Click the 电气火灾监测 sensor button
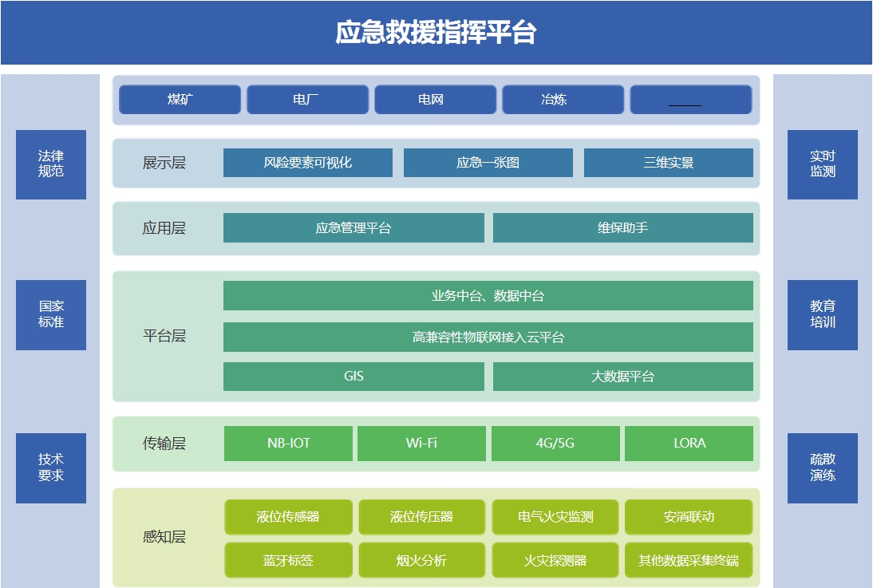The height and width of the screenshot is (588, 873). tap(555, 517)
